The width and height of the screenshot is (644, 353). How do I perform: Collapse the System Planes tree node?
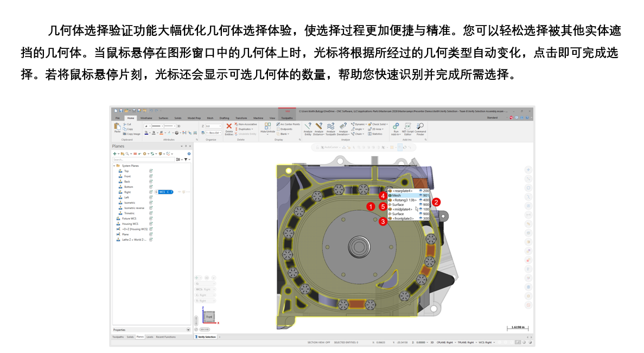pyautogui.click(x=114, y=166)
